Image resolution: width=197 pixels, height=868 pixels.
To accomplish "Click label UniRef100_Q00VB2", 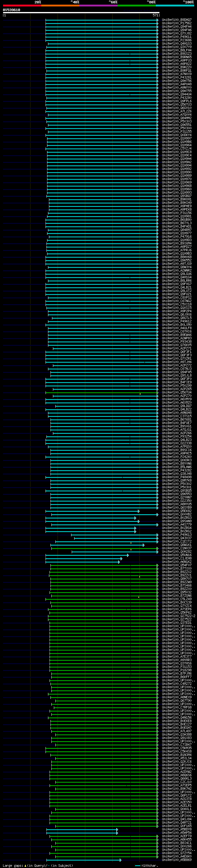I will click(x=177, y=514).
